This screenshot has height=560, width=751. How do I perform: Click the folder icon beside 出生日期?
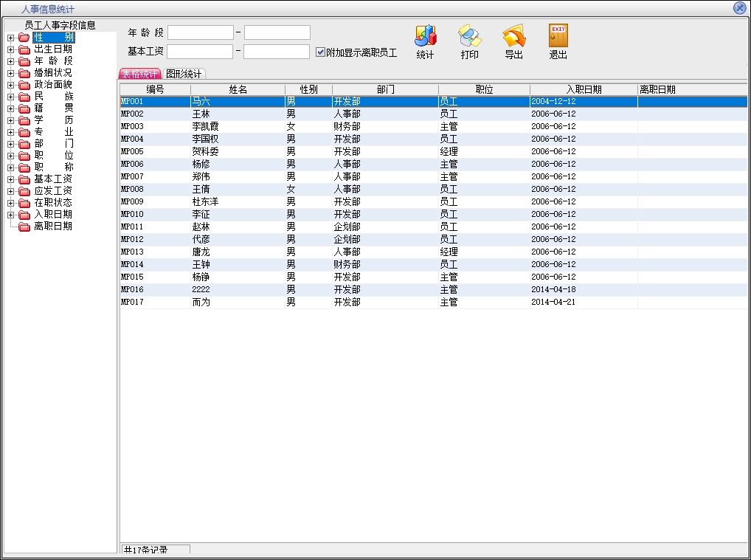[24, 49]
